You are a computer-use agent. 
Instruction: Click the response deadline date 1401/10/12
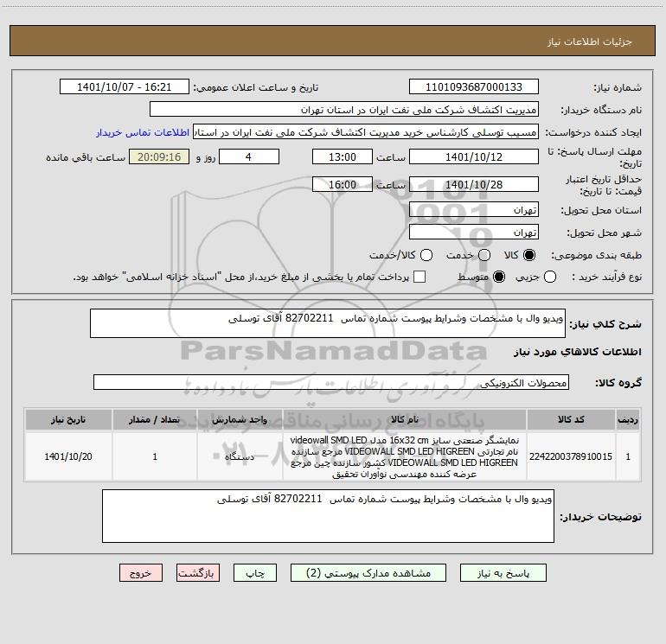coord(474,156)
